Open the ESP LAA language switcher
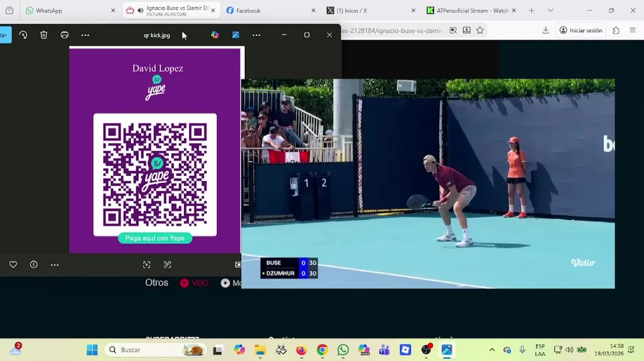Image resolution: width=644 pixels, height=361 pixels. (540, 350)
